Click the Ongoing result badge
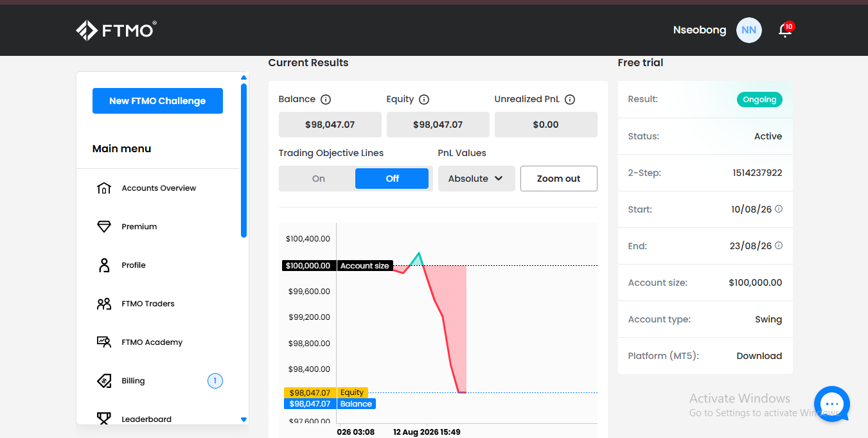868x438 pixels. [x=759, y=100]
